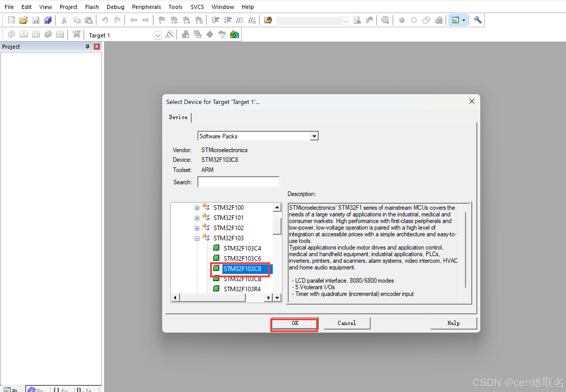Click the OK button
Image resolution: width=566 pixels, height=392 pixels.
[295, 323]
